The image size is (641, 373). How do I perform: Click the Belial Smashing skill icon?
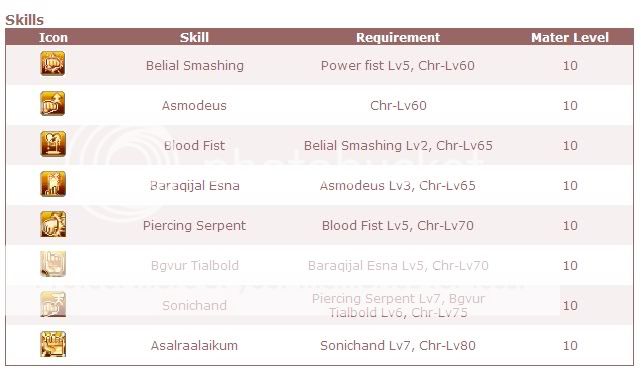tap(53, 63)
